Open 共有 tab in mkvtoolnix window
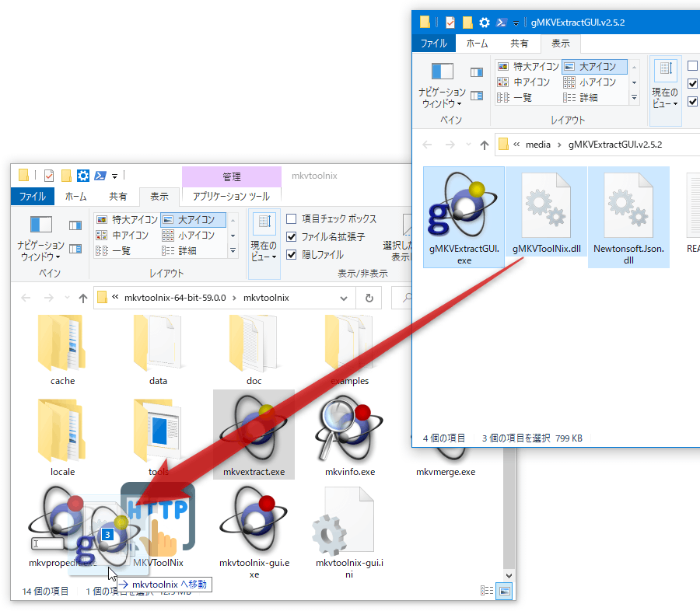The width and height of the screenshot is (700, 611). 118,197
